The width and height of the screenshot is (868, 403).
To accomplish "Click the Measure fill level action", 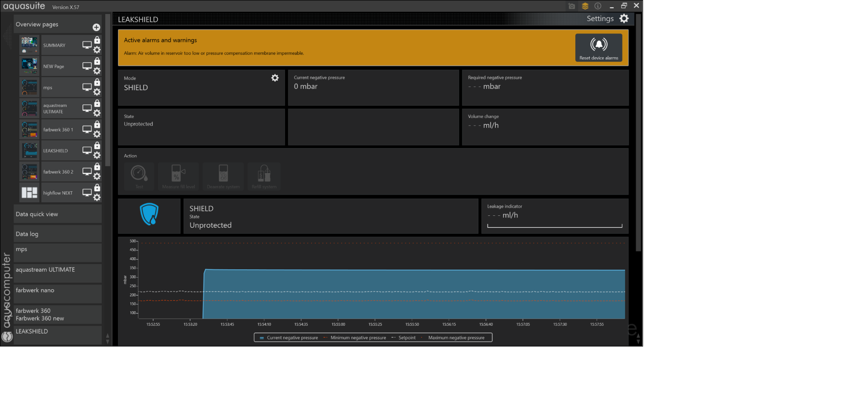I will coord(178,173).
